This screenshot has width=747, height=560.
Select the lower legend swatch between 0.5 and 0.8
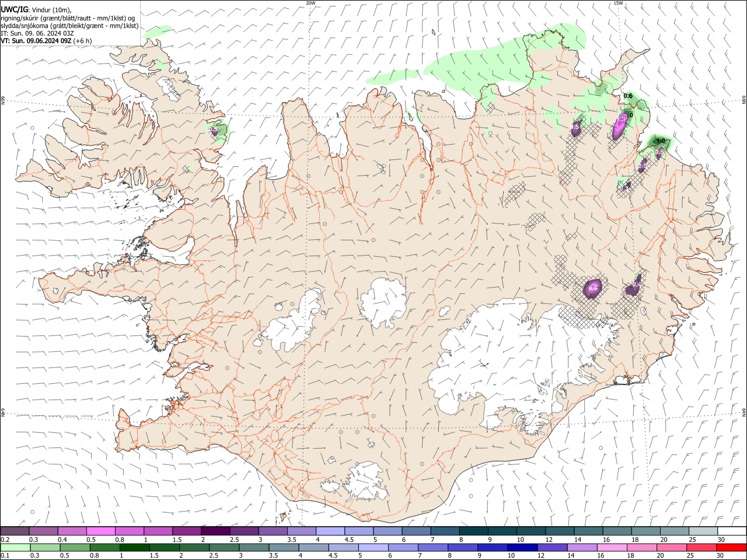[75, 547]
